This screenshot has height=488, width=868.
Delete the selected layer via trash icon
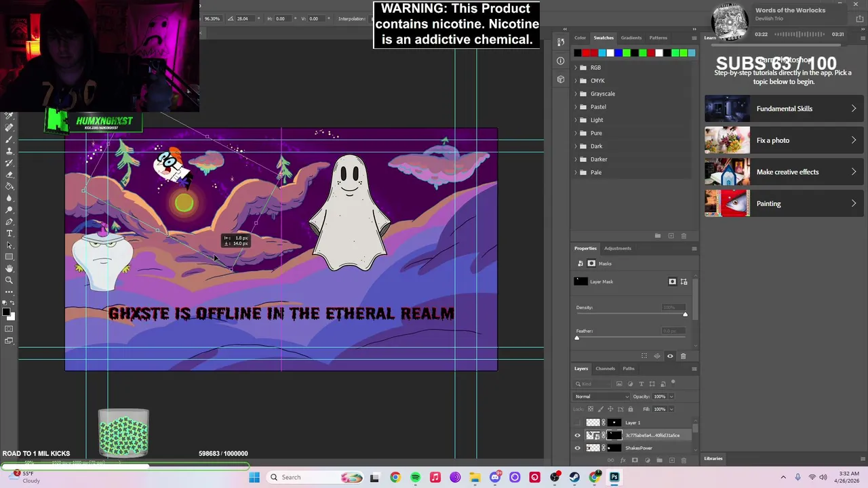pyautogui.click(x=684, y=461)
